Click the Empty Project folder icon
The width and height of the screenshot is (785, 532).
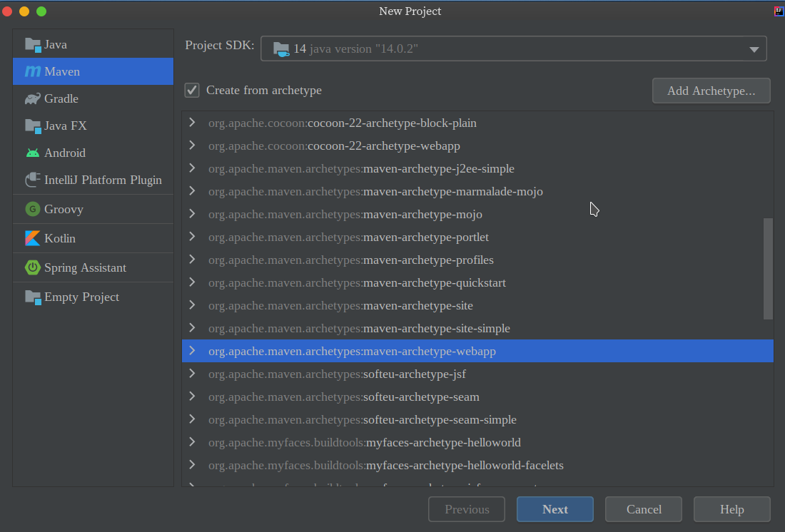point(33,297)
